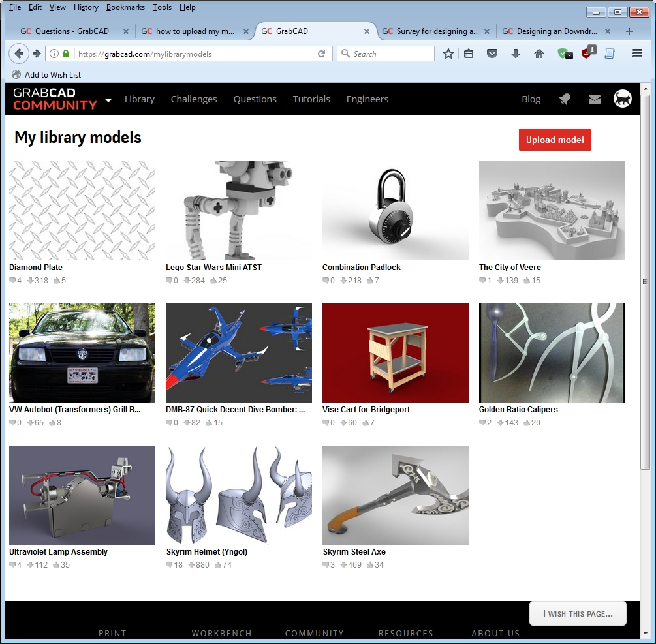Open the VW Autobot Grill thumbnail
Image resolution: width=656 pixels, height=644 pixels.
point(82,353)
